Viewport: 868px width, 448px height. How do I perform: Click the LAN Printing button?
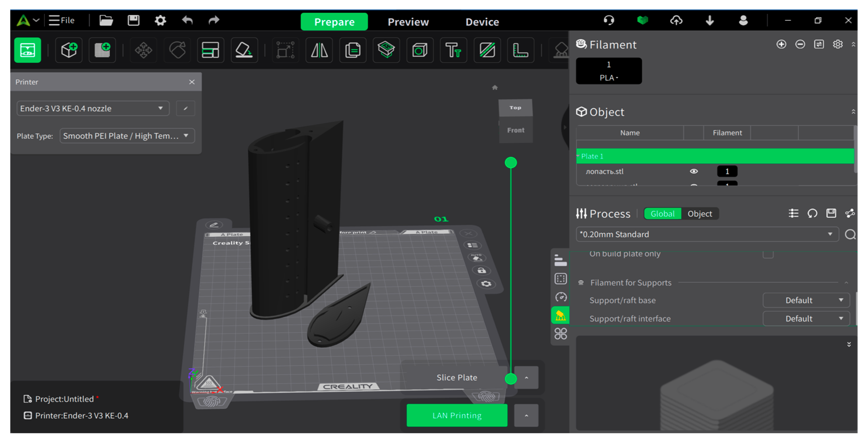(456, 415)
